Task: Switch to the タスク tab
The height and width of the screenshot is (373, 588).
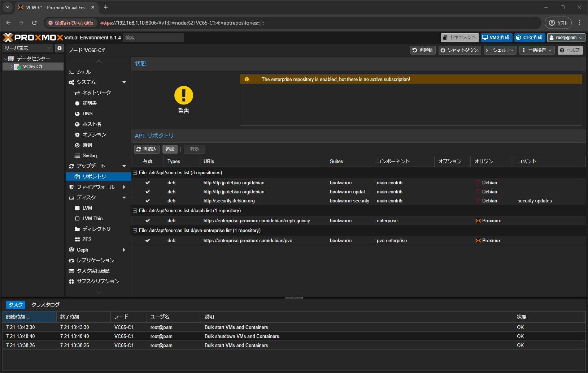Action: (x=16, y=305)
